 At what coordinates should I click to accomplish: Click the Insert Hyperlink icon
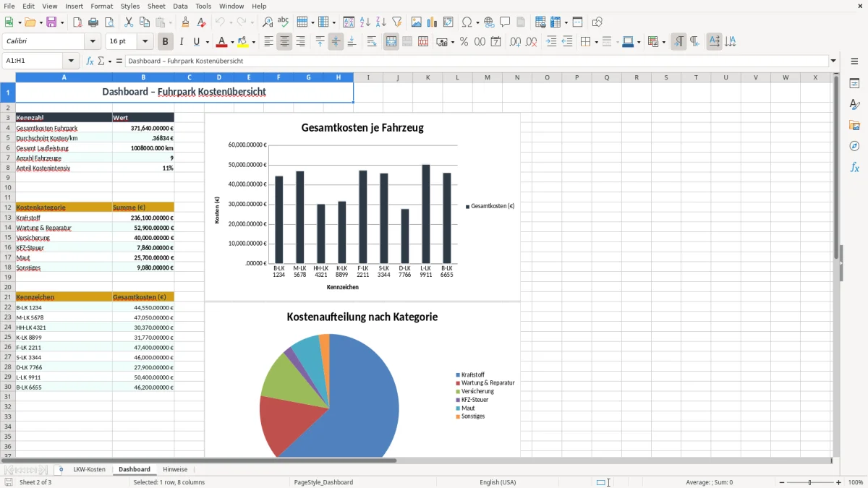[x=489, y=22]
